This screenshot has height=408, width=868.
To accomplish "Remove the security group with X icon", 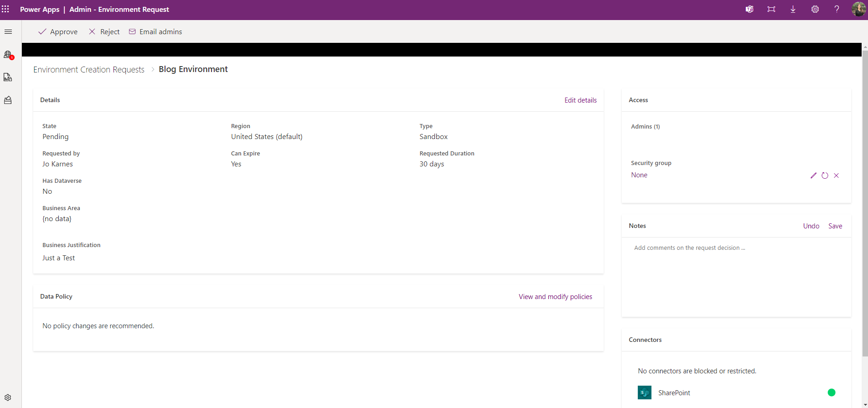I will click(x=837, y=176).
